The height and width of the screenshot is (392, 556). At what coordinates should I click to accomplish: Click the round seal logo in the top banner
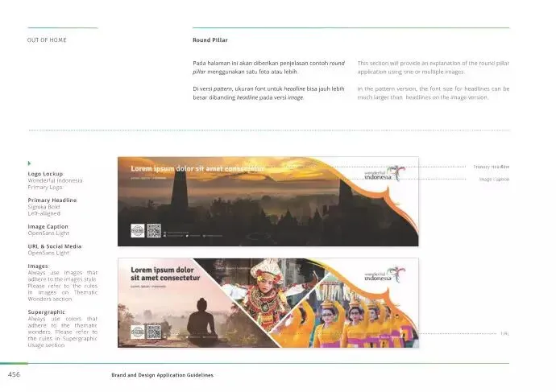pyautogui.click(x=138, y=230)
